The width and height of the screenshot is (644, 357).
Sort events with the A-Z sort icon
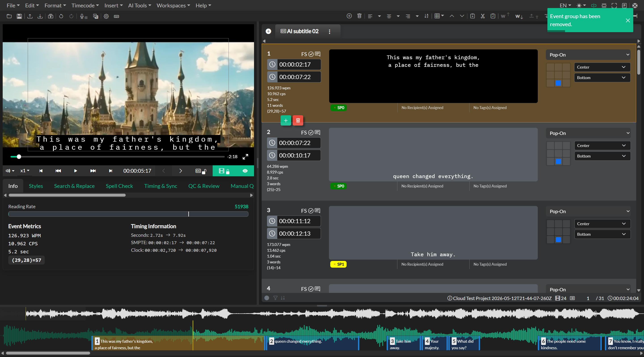point(426,16)
